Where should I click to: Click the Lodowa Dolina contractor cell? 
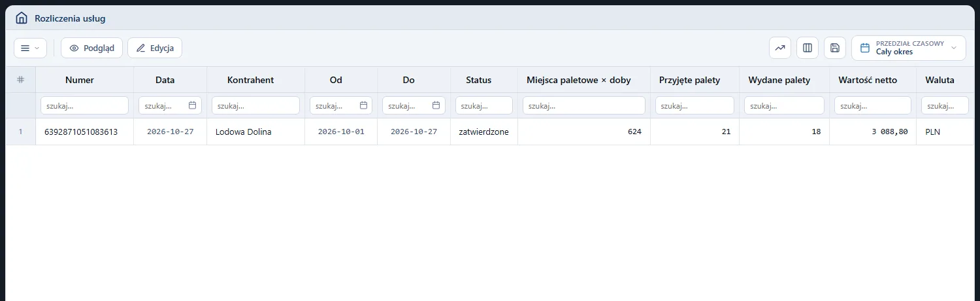(244, 132)
